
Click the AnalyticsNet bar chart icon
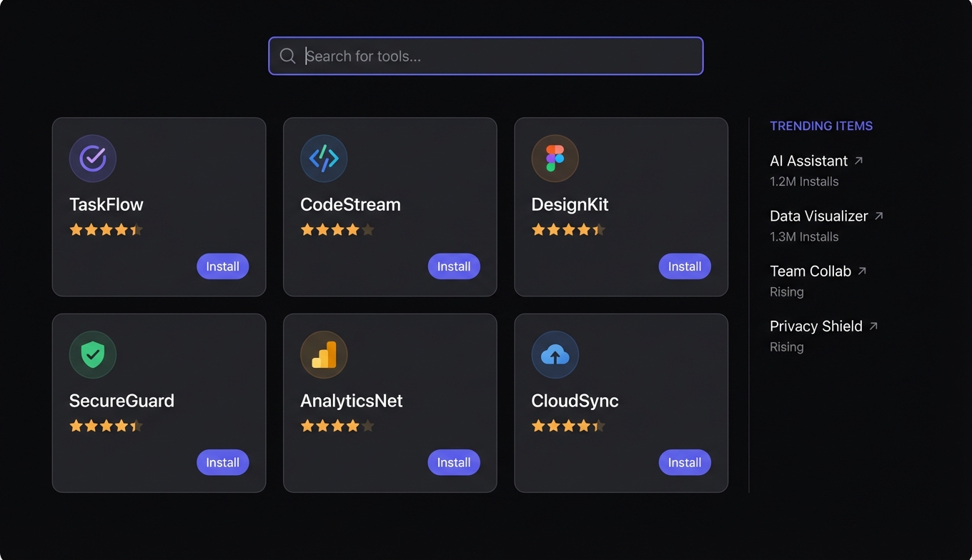[324, 354]
